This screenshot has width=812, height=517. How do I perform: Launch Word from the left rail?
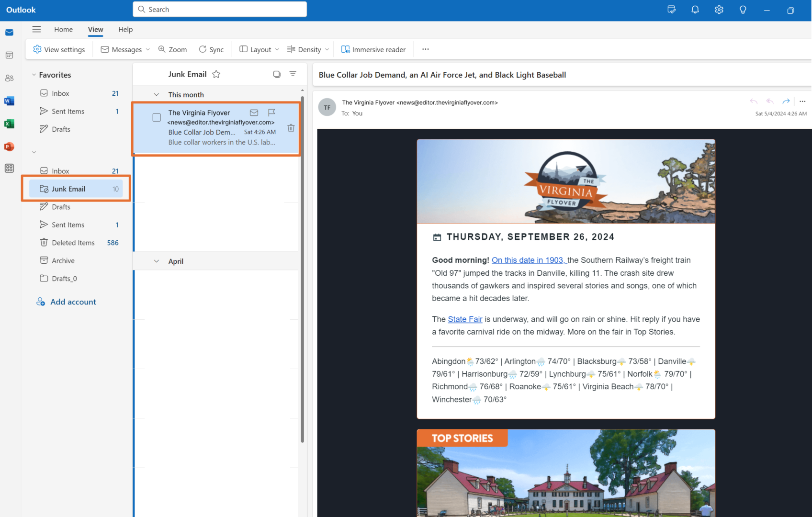pyautogui.click(x=9, y=101)
